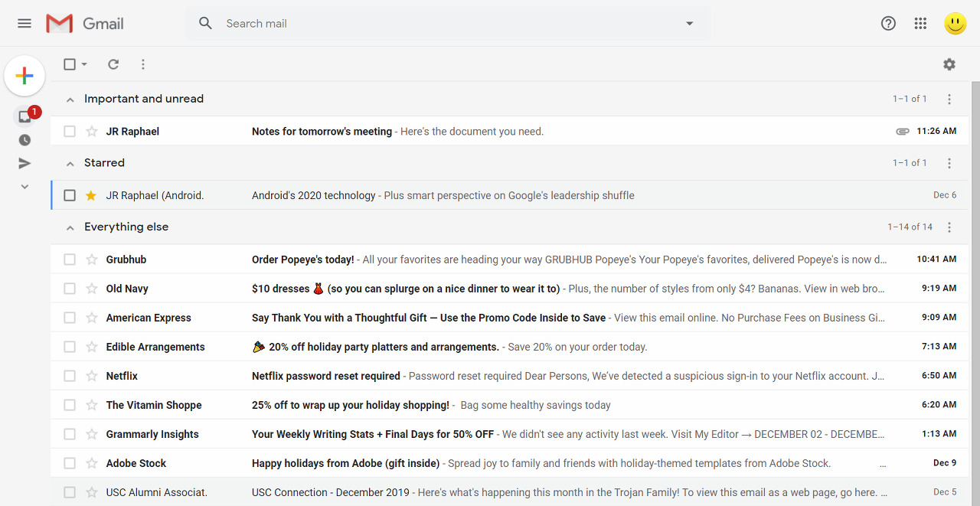980x506 pixels.
Task: Star the USC Alumni Association email
Action: [91, 492]
